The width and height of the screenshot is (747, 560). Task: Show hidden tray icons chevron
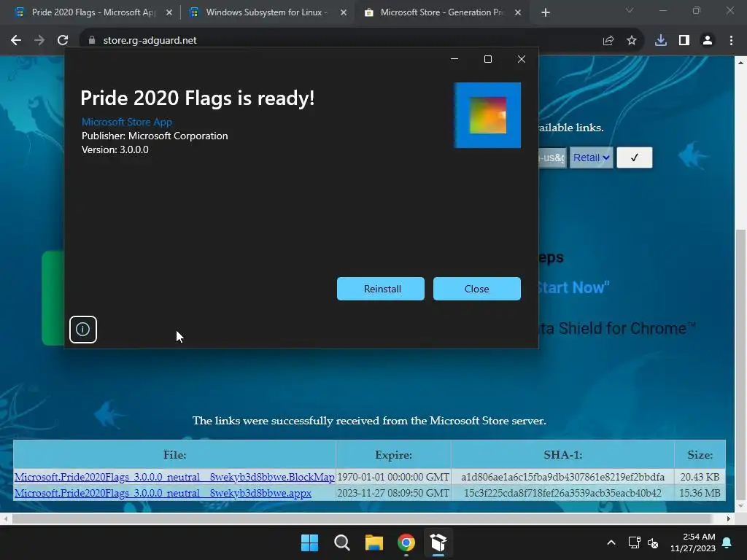(611, 542)
